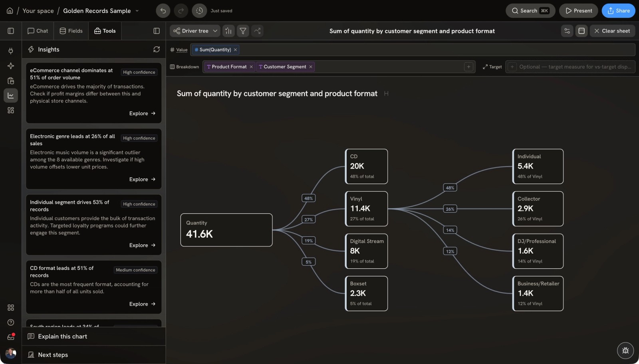Switch to the Chat tab
This screenshot has width=639, height=364.
point(38,31)
